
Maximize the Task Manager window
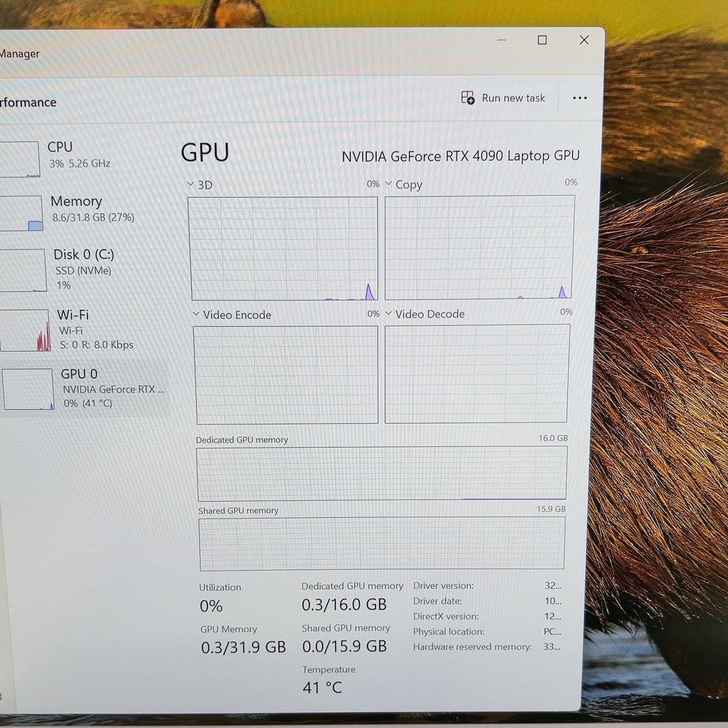(x=542, y=40)
